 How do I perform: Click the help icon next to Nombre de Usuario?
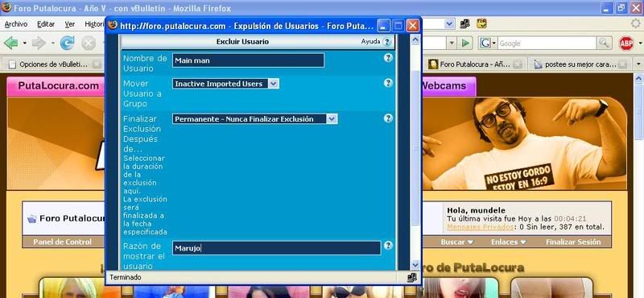click(x=388, y=58)
